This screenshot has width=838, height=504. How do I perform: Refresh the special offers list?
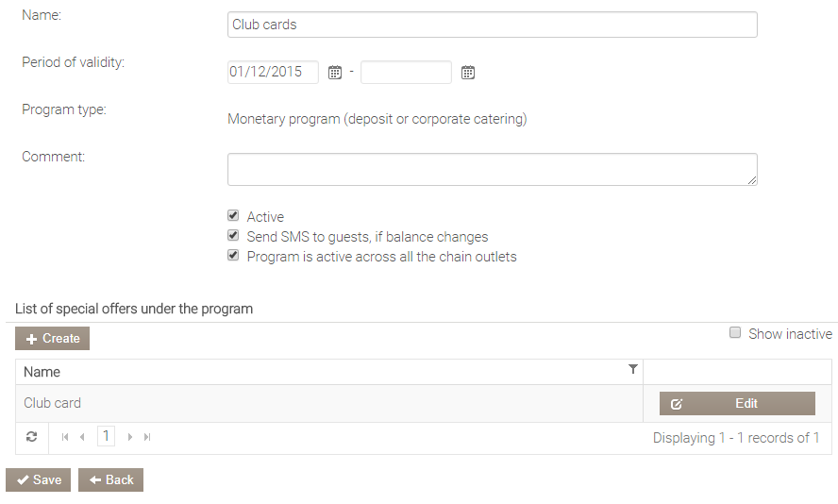point(31,437)
